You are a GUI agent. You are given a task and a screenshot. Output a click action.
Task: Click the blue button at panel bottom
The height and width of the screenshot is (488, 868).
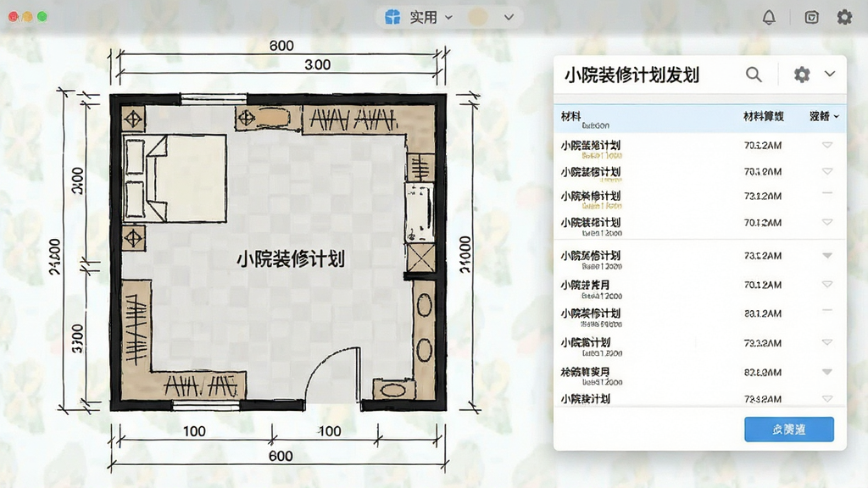click(x=789, y=430)
